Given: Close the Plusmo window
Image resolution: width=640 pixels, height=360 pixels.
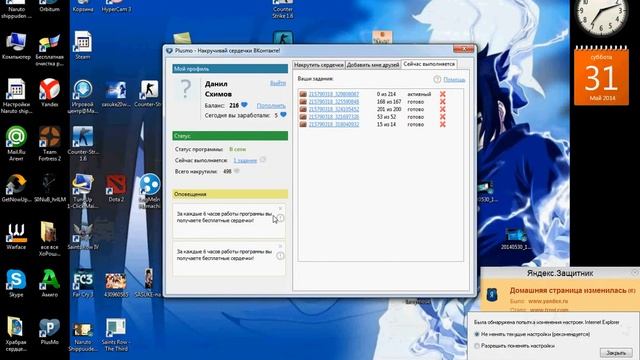Looking at the screenshot, I should pos(464,49).
